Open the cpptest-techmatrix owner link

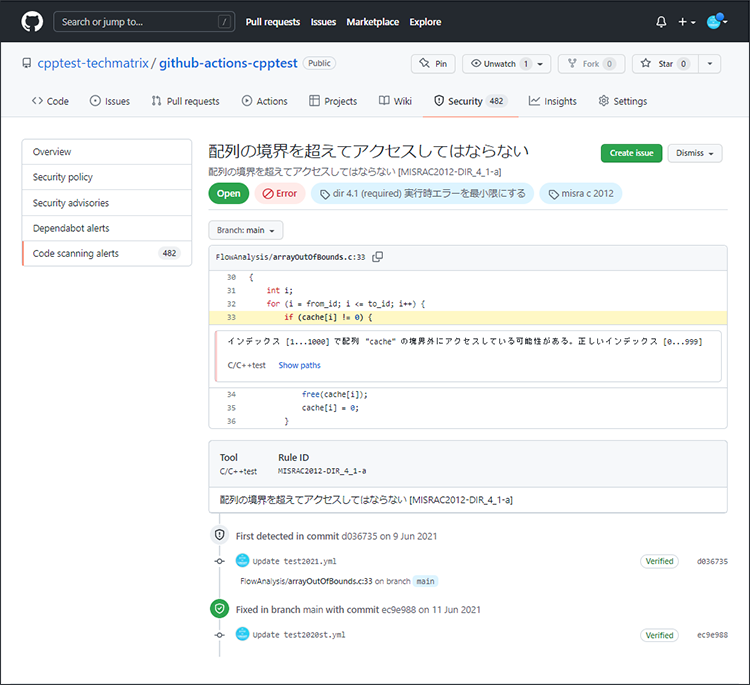(x=93, y=63)
